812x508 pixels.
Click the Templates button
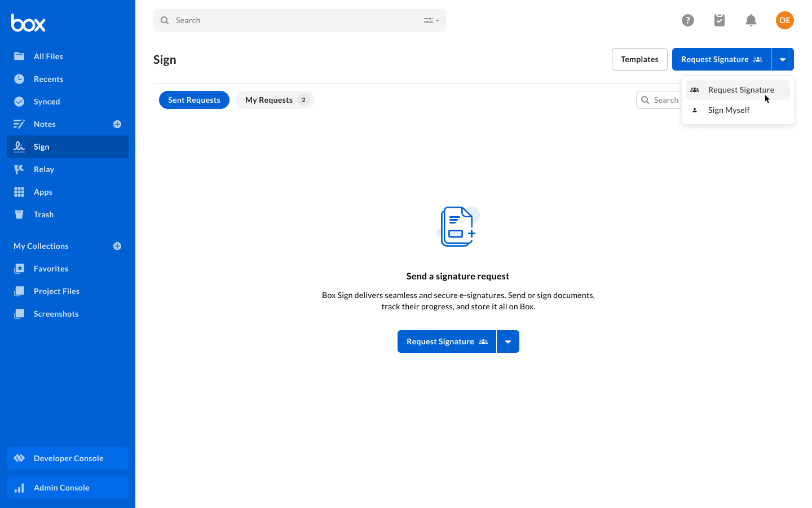pyautogui.click(x=639, y=59)
